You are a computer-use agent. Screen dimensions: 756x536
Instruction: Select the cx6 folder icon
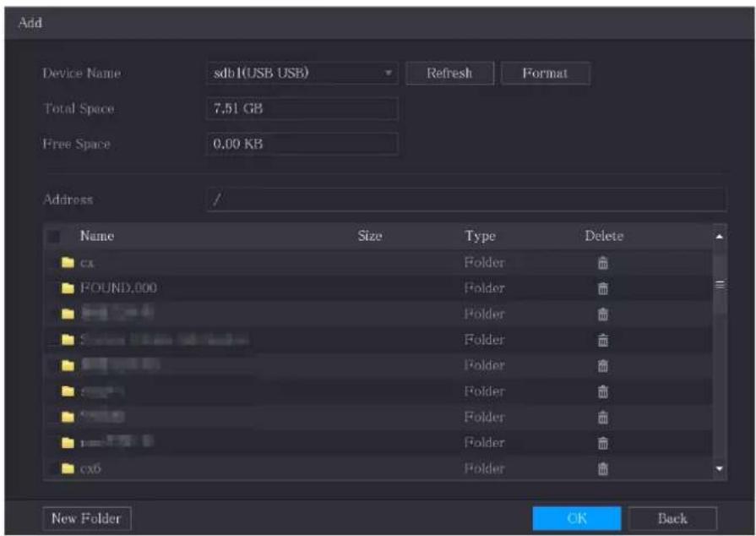click(68, 468)
